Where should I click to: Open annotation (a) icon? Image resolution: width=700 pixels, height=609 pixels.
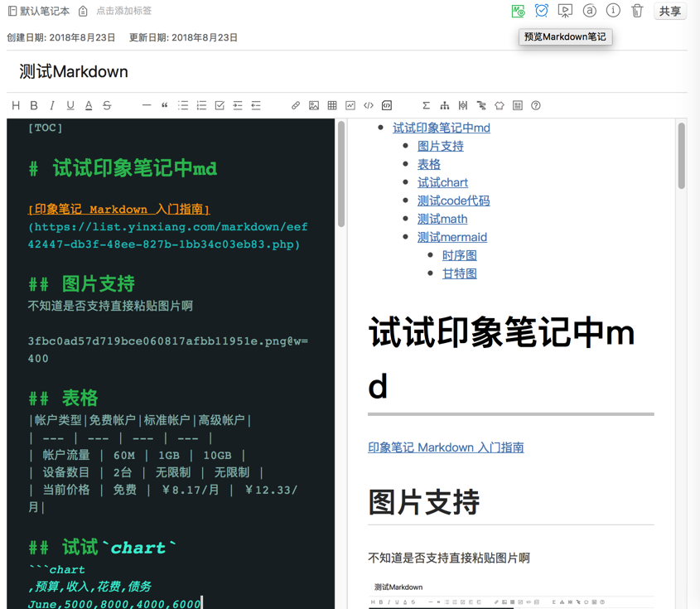[589, 11]
